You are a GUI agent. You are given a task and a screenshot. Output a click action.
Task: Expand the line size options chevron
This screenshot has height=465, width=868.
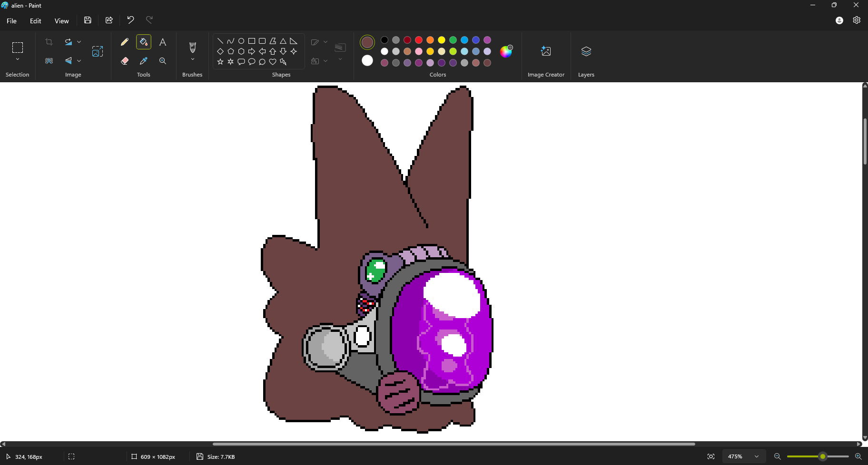click(x=340, y=59)
